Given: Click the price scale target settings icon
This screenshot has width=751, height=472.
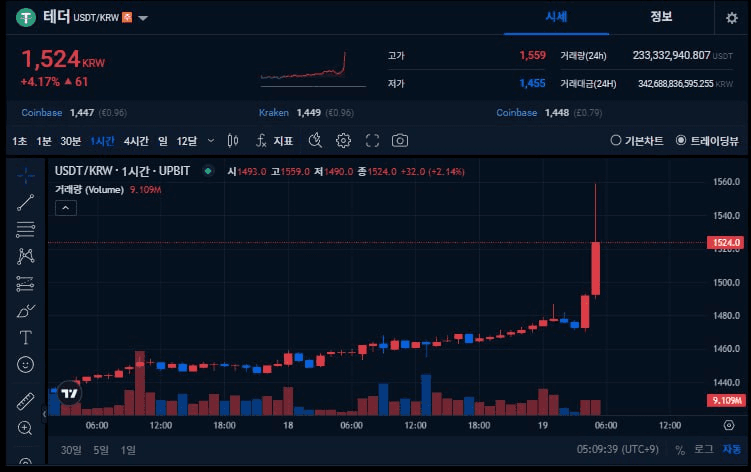Looking at the screenshot, I should pyautogui.click(x=728, y=425).
